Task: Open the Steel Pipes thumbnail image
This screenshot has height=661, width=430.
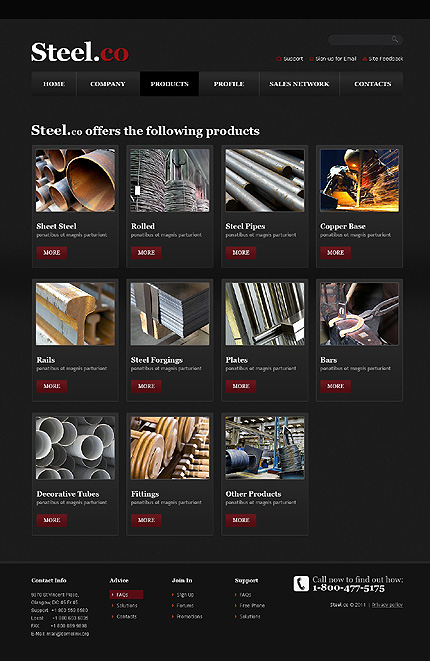Action: (x=265, y=180)
